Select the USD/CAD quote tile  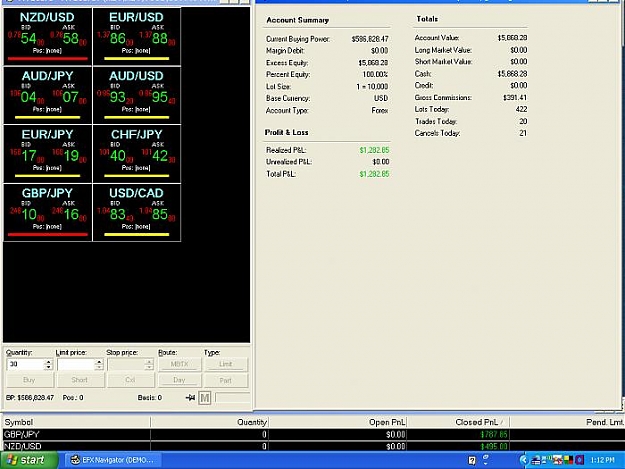tap(137, 212)
